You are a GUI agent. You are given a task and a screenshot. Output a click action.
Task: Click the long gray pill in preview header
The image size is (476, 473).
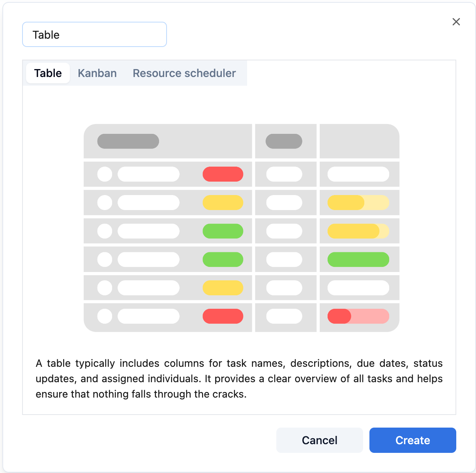point(128,141)
